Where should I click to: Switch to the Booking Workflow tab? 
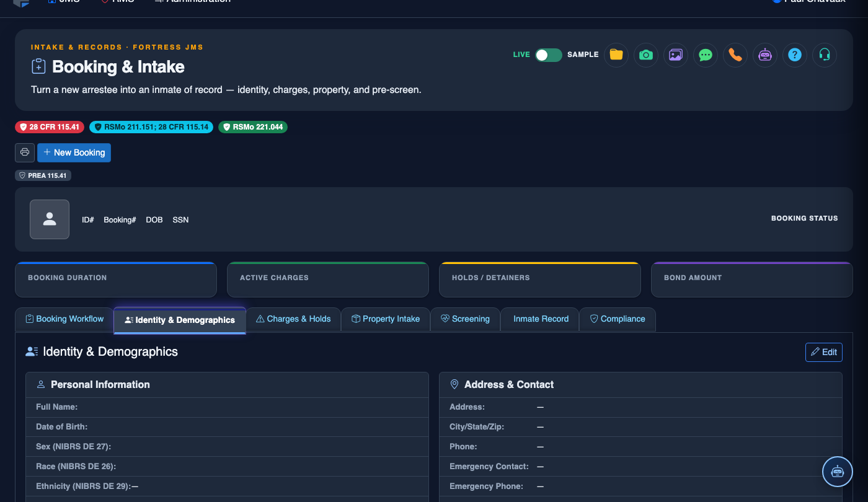(64, 319)
